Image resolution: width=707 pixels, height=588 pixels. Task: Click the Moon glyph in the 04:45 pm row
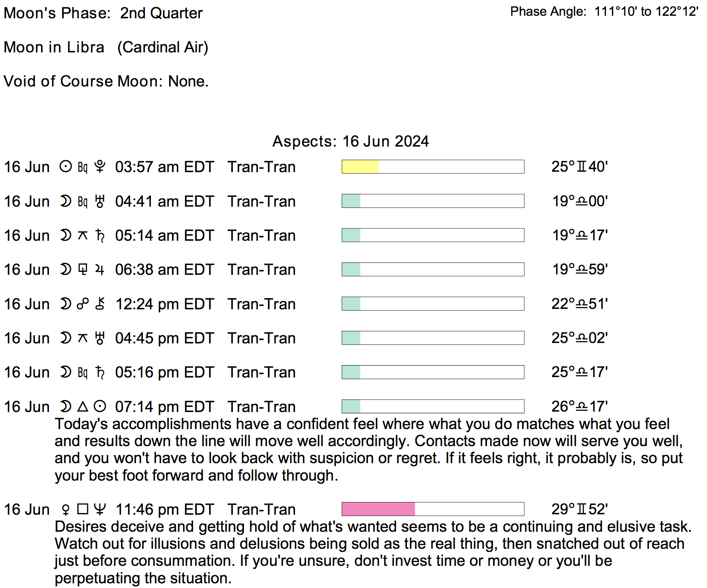(66, 338)
